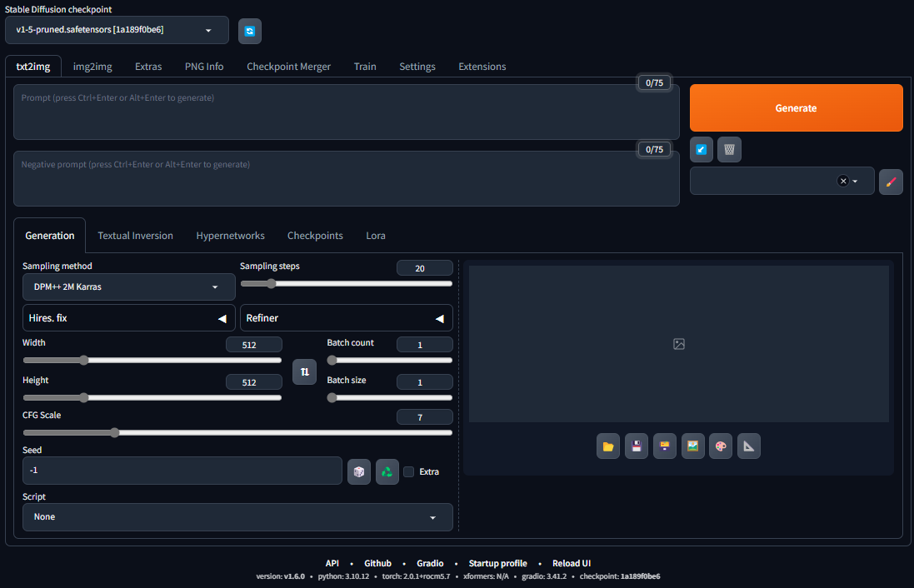Screen dimensions: 914x588
Task: Open the API link in footer
Action: click(x=332, y=563)
